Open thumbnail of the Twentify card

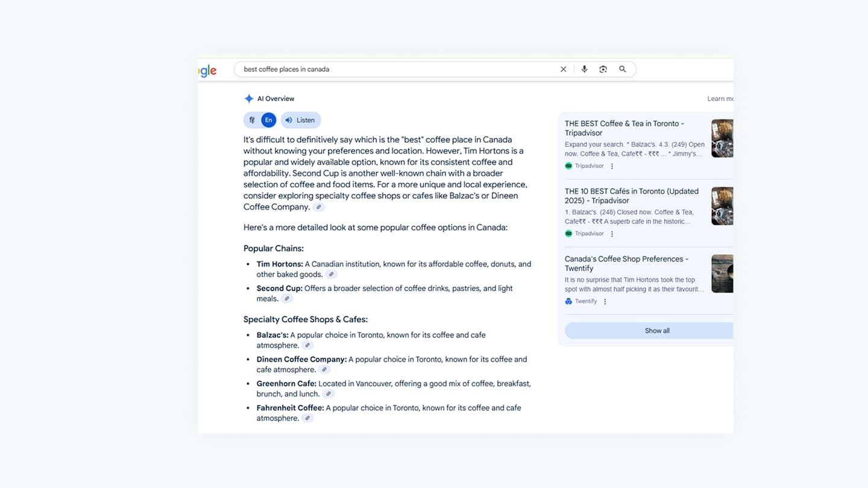[722, 274]
